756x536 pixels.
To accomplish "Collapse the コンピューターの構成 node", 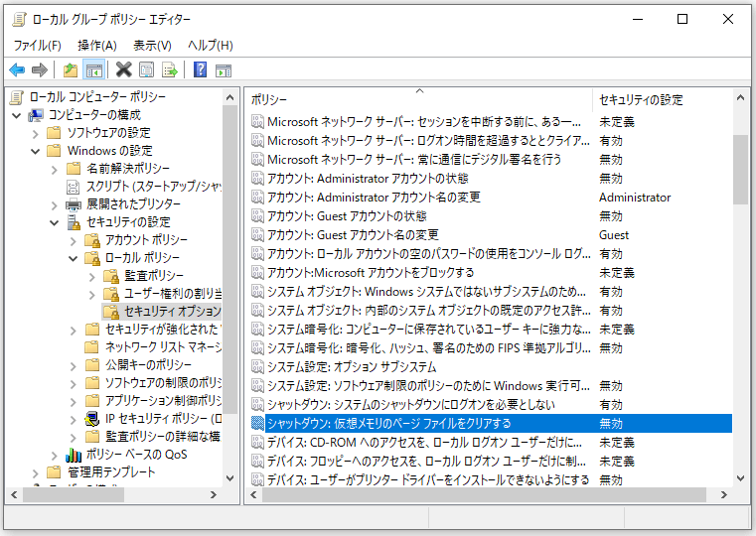I will 17,115.
